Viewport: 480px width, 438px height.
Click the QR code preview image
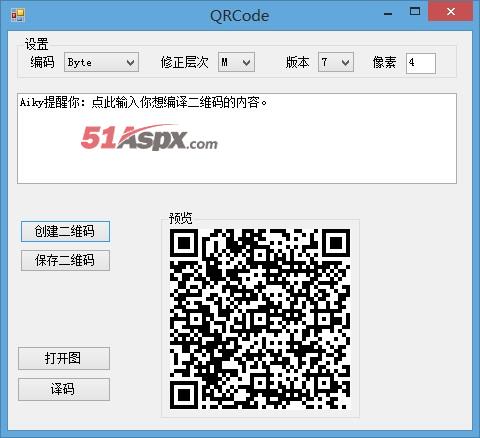pos(260,319)
